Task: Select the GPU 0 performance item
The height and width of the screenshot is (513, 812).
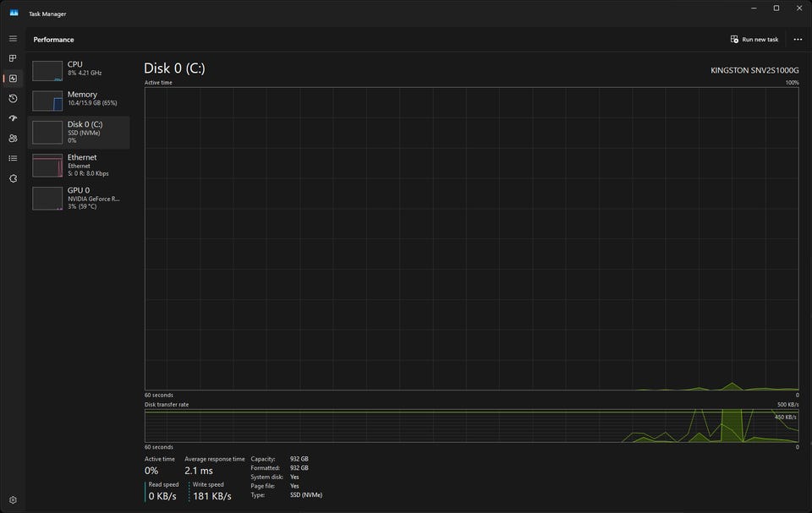Action: [79, 199]
